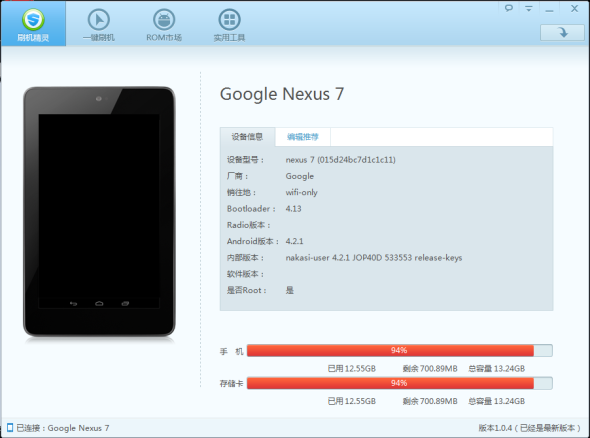Click the 手机 storage 94% bar

pos(400,350)
